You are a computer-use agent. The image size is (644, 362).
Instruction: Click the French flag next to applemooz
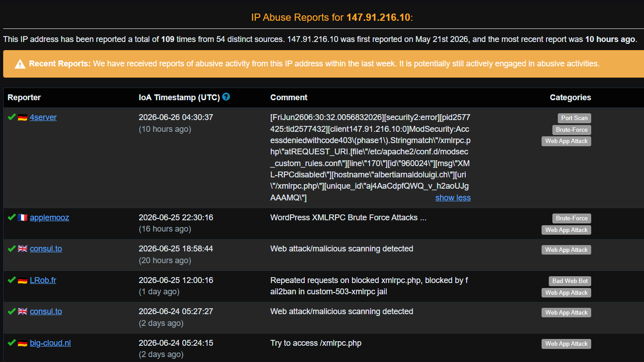pyautogui.click(x=23, y=218)
